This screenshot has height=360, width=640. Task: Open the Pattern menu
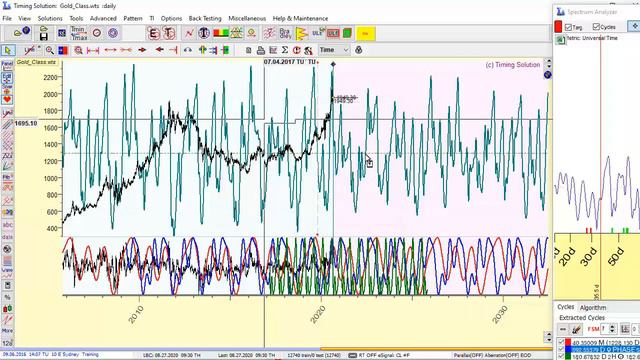[x=133, y=18]
